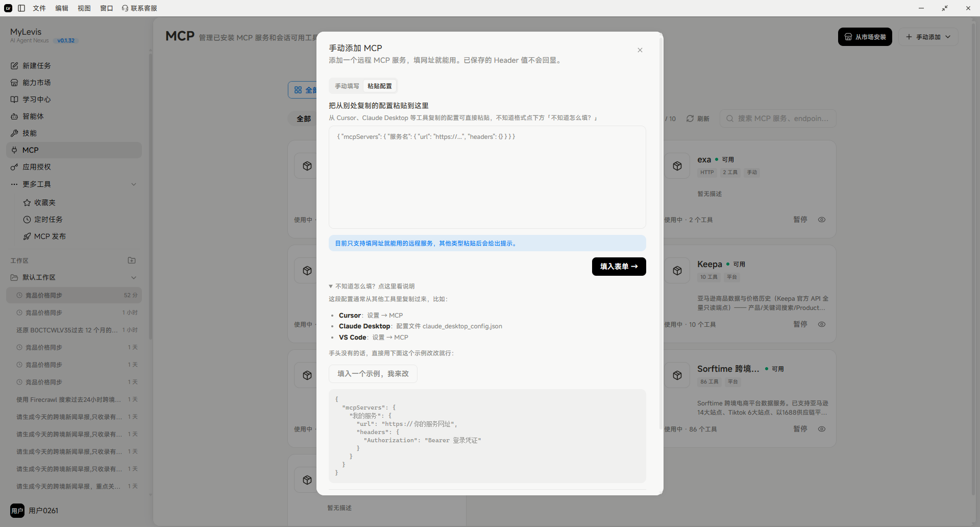Image resolution: width=980 pixels, height=527 pixels.
Task: Click the Keepa service name
Action: pos(709,264)
